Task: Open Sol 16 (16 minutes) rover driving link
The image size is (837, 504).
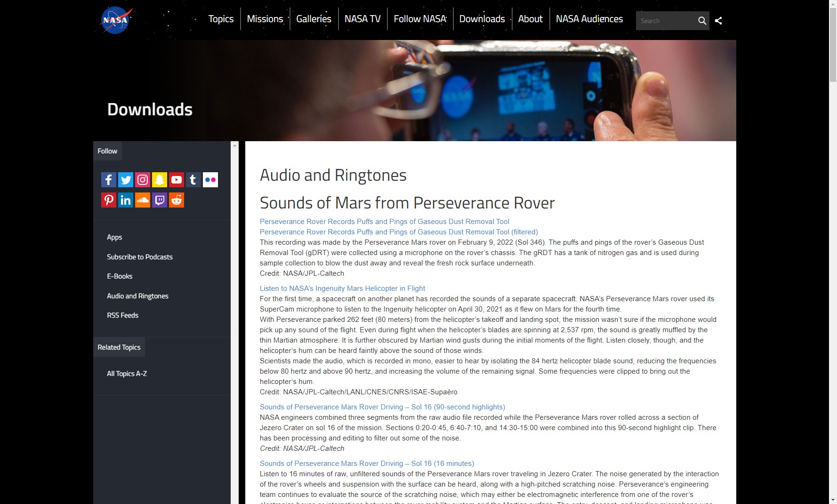Action: [367, 464]
